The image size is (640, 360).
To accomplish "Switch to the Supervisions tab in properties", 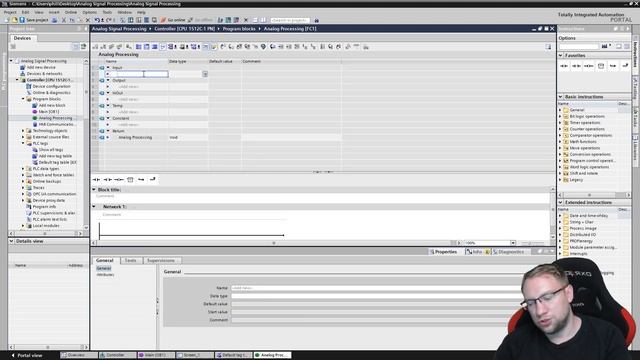I will pyautogui.click(x=161, y=260).
